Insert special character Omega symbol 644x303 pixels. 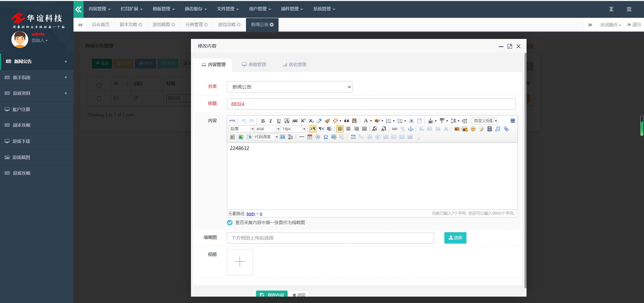click(x=326, y=137)
